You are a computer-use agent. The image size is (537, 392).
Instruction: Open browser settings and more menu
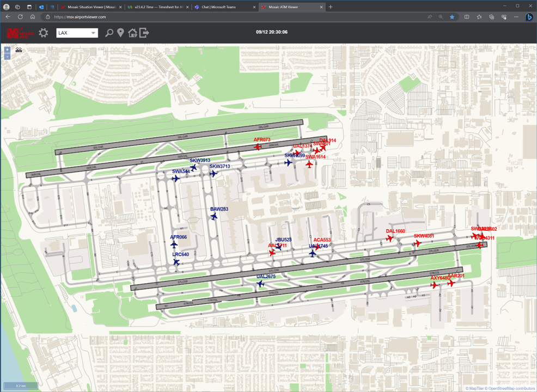click(516, 17)
